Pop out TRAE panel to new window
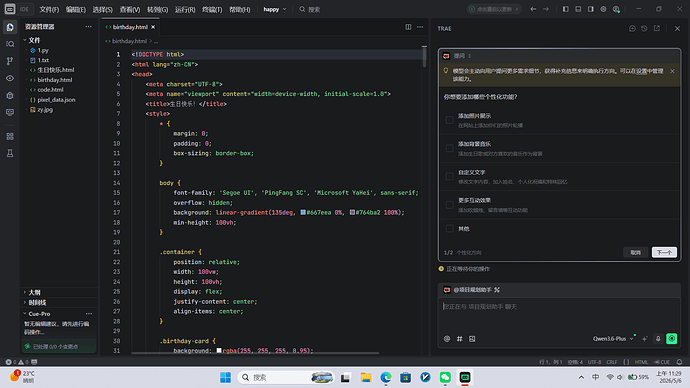Image resolution: width=690 pixels, height=388 pixels. pos(657,29)
